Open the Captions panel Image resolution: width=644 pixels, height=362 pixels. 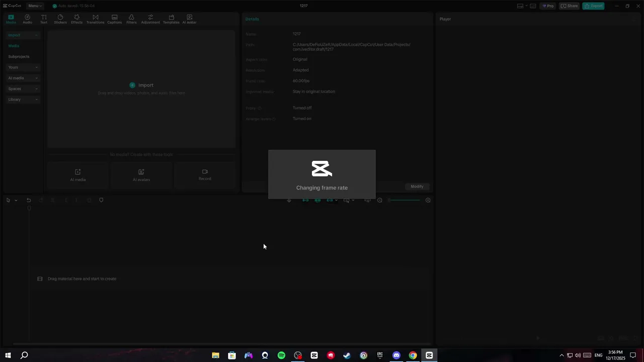click(x=114, y=19)
